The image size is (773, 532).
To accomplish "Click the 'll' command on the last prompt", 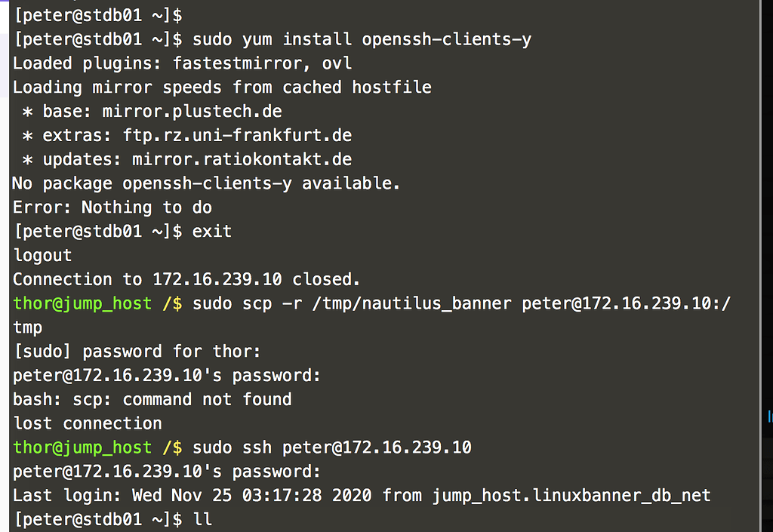I will 202,519.
